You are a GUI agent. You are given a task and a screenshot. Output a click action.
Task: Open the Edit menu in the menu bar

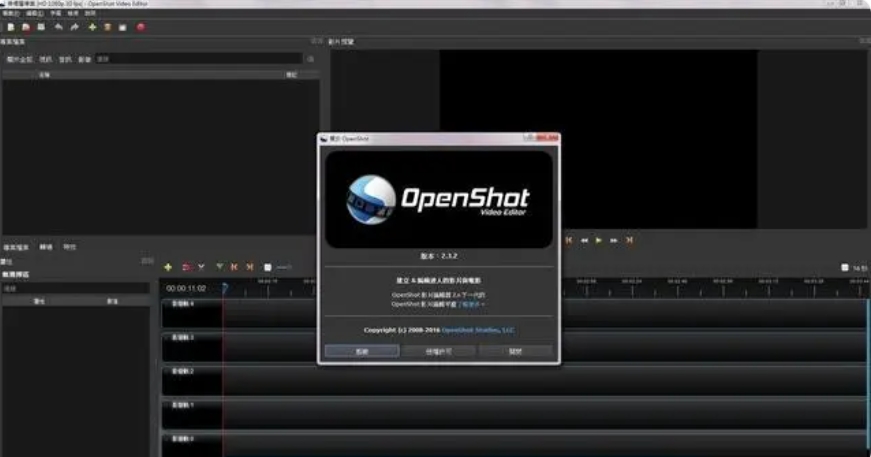pyautogui.click(x=34, y=13)
